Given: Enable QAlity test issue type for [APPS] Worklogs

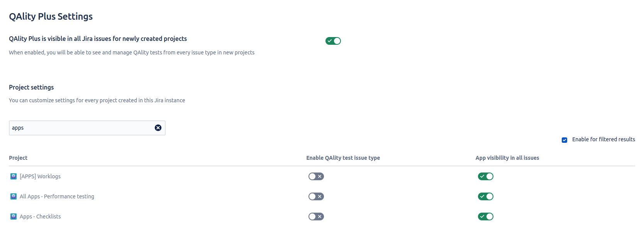Looking at the screenshot, I should point(316,176).
